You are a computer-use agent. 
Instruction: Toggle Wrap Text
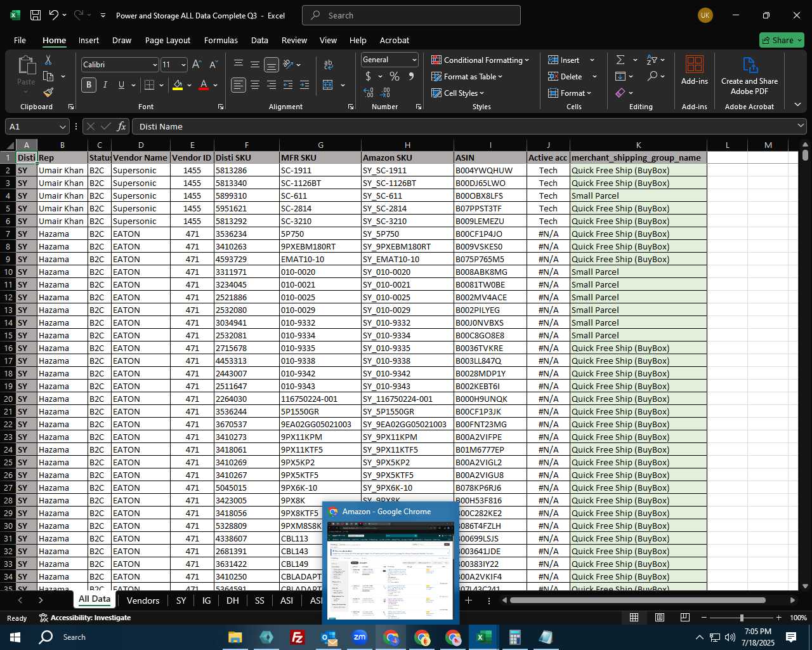[x=329, y=64]
